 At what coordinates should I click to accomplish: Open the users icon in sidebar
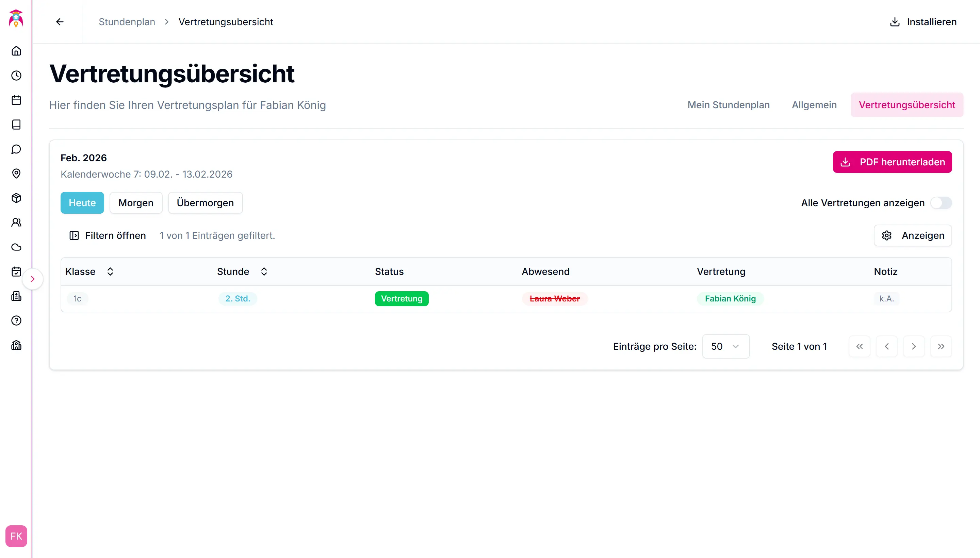pyautogui.click(x=16, y=223)
